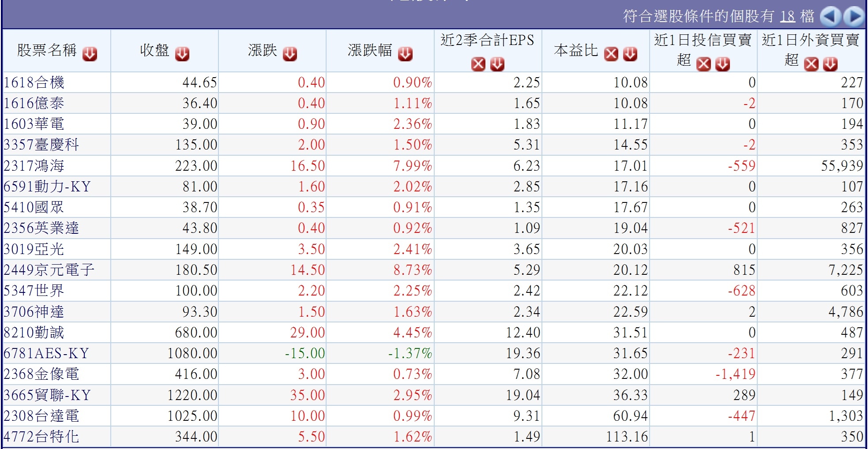The height and width of the screenshot is (449, 868).
Task: Sort by 近2季合計EPS using the arrow icon
Action: [x=497, y=64]
